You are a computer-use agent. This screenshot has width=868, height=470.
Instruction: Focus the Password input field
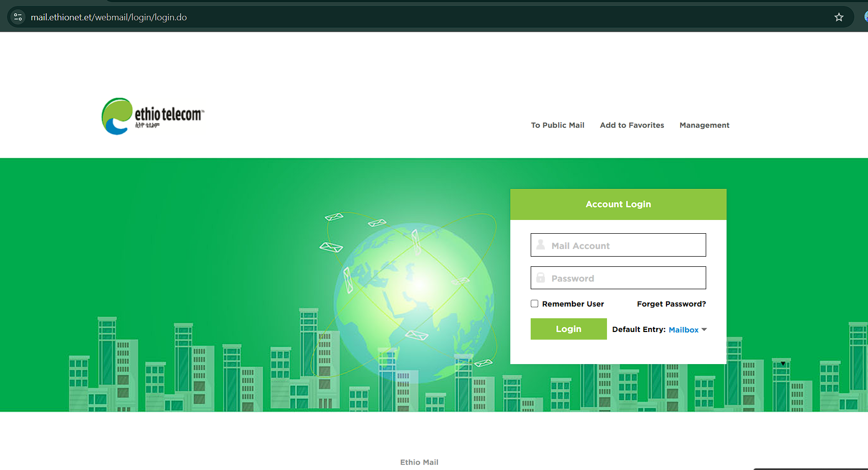click(626, 278)
